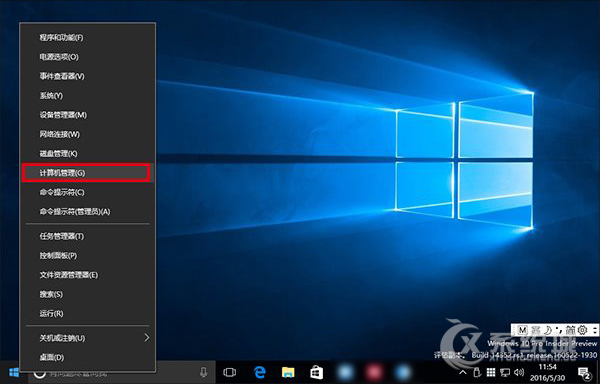Select 系统(Y) in the menu
The image size is (600, 384).
pos(88,96)
